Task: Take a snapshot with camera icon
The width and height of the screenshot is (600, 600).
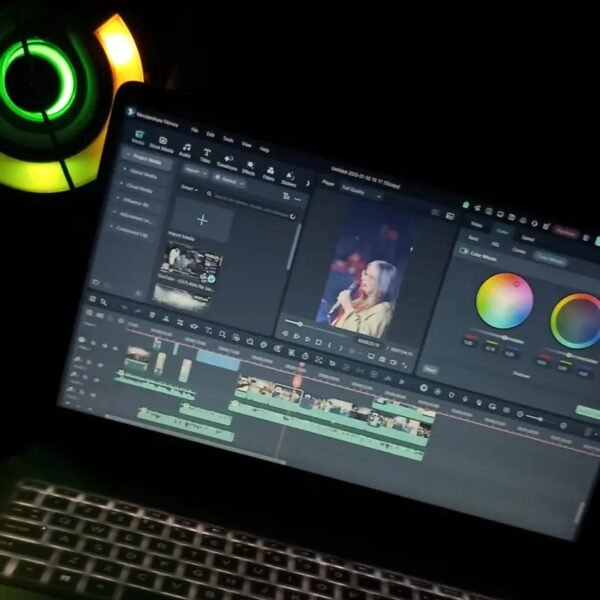Action: coord(382,359)
